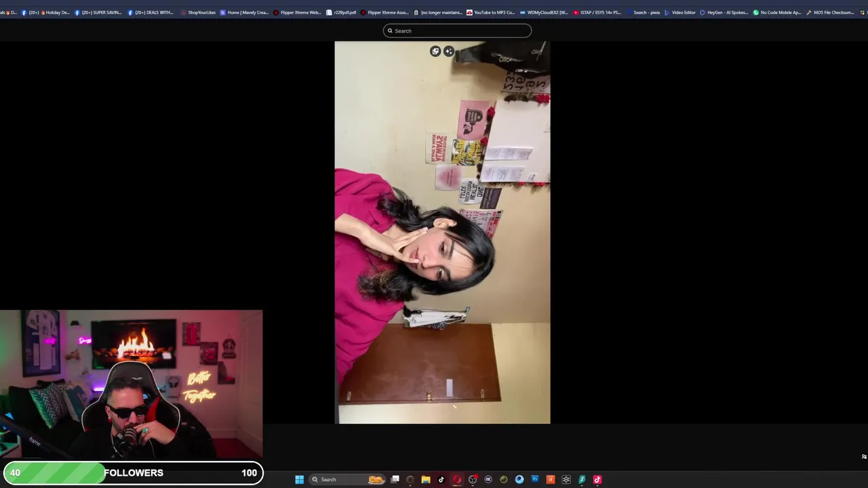The image size is (868, 488).
Task: Open the Windows Start menu
Action: coord(299,479)
